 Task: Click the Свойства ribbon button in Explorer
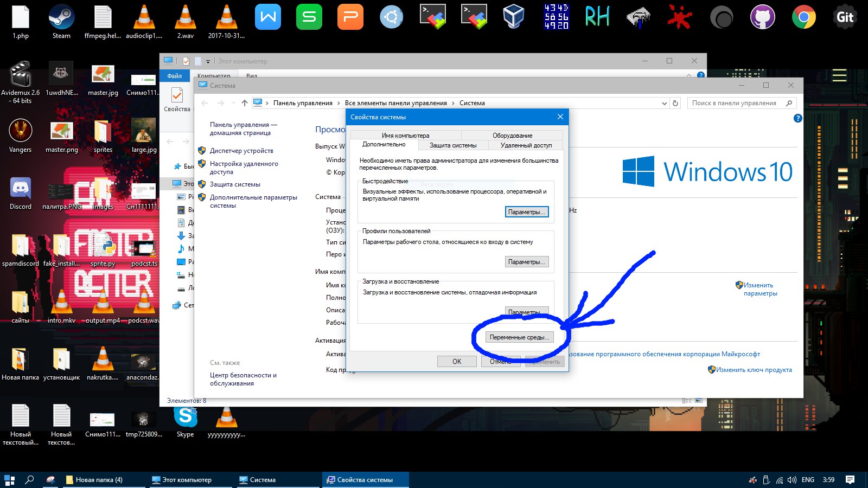pos(177,100)
